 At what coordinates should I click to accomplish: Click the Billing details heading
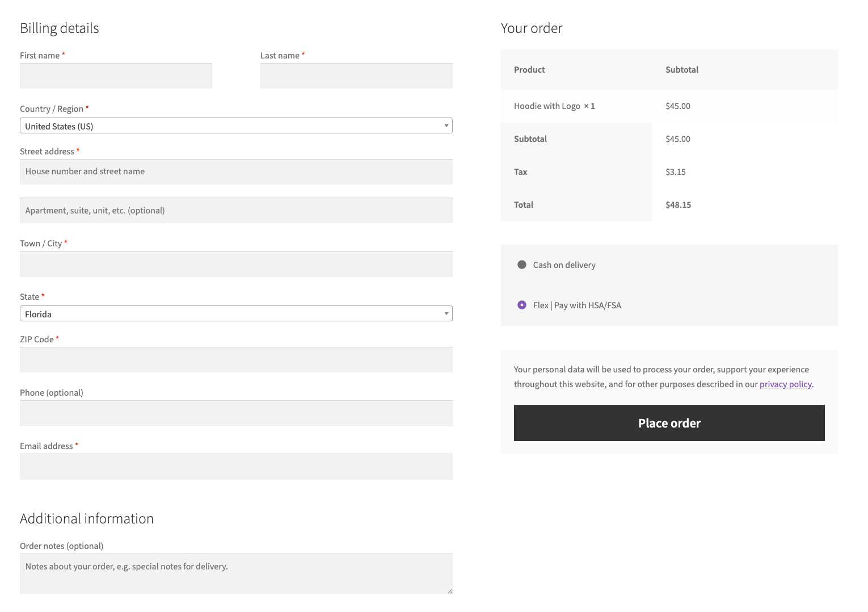click(60, 28)
